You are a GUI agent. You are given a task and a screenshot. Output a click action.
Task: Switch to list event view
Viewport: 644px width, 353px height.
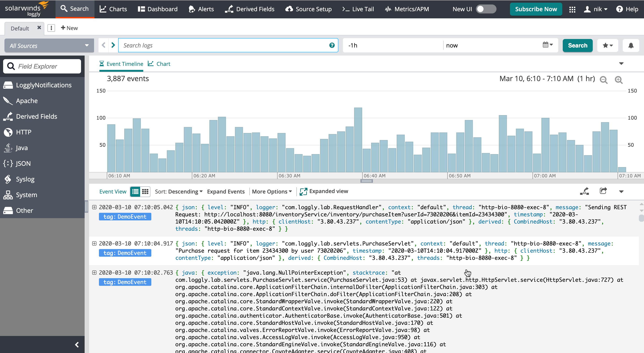click(x=135, y=192)
